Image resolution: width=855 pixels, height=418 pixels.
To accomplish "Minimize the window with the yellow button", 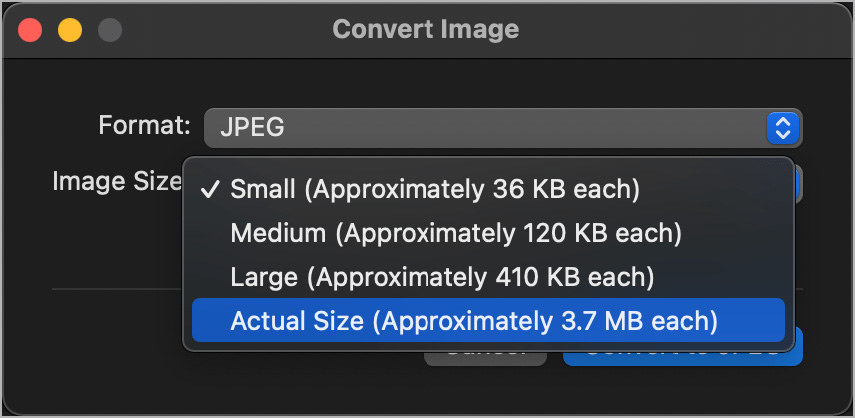I will tap(69, 30).
